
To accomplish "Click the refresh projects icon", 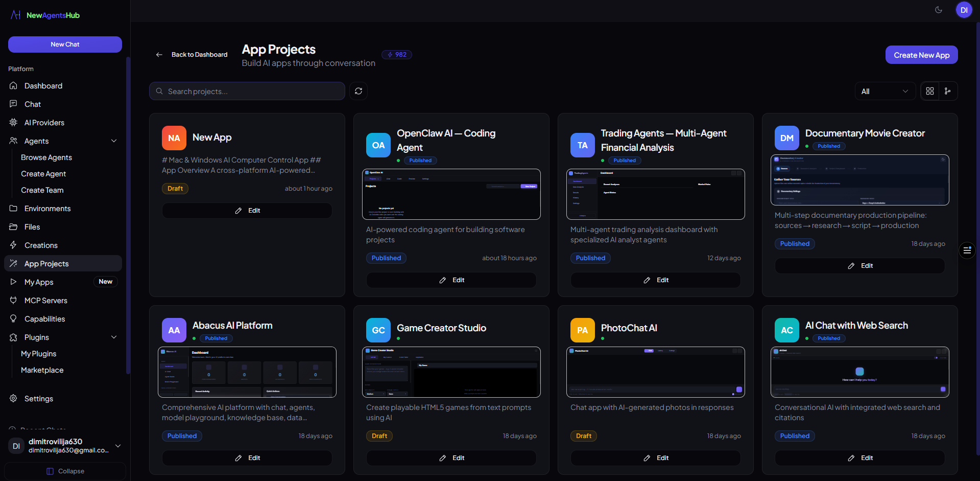I will [x=358, y=91].
